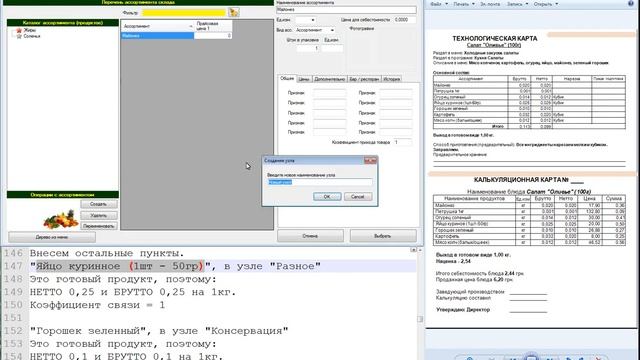This screenshot has width=640, height=360.
Task: Switch to the 'Бар / ресторан' tab
Action: [364, 79]
